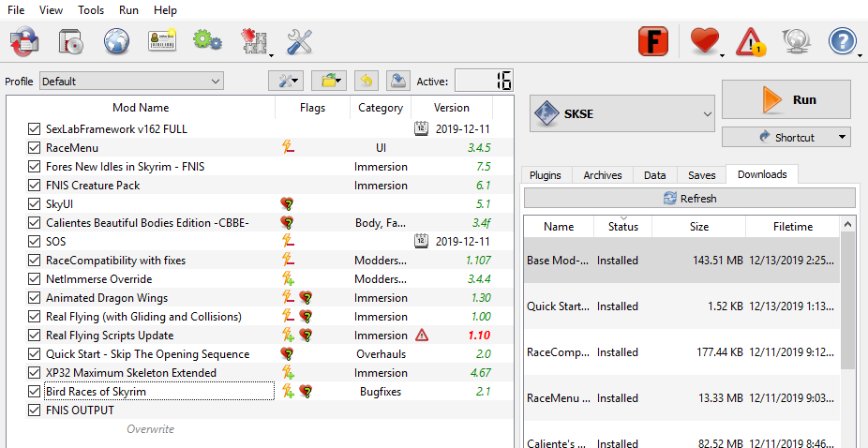Toggle the RaceMenu mod checkbox
Image resolution: width=868 pixels, height=448 pixels.
pos(35,148)
